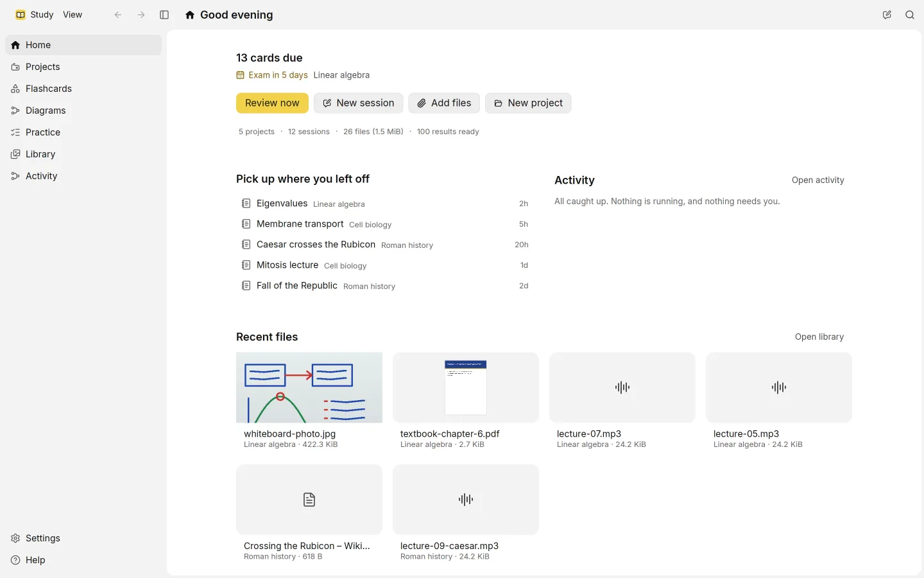This screenshot has height=578, width=924.
Task: Click the 12 sessions stat
Action: 309,132
